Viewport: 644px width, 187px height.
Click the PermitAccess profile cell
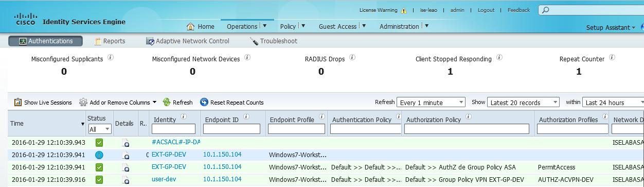[x=557, y=167]
